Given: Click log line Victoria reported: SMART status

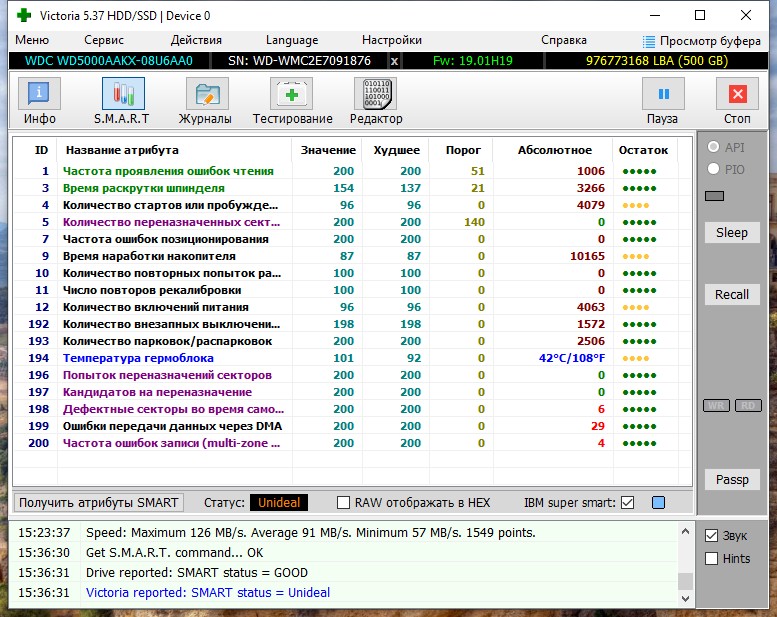Looking at the screenshot, I should coord(208,593).
